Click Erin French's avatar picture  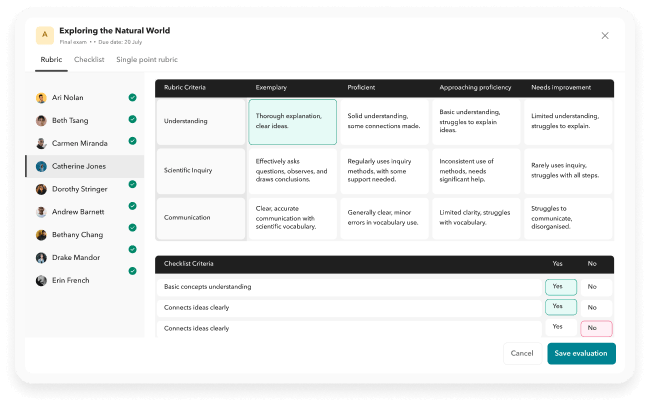pyautogui.click(x=41, y=281)
